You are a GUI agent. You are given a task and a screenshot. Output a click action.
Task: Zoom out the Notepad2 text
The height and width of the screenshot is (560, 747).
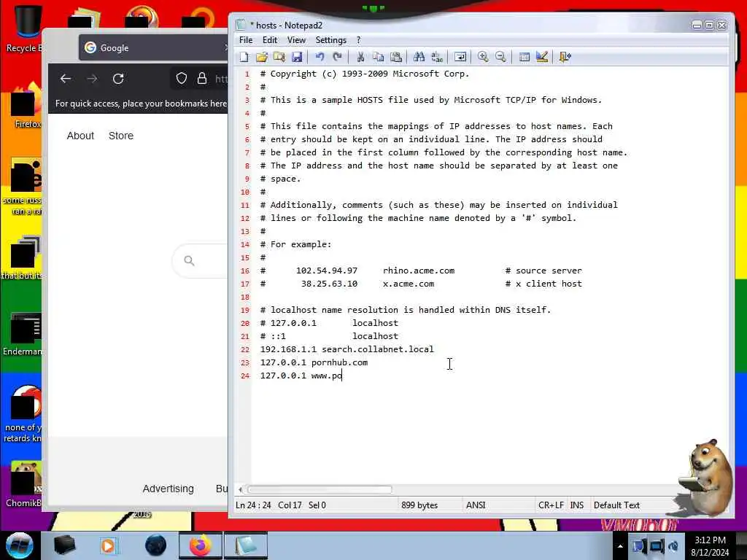click(x=500, y=57)
